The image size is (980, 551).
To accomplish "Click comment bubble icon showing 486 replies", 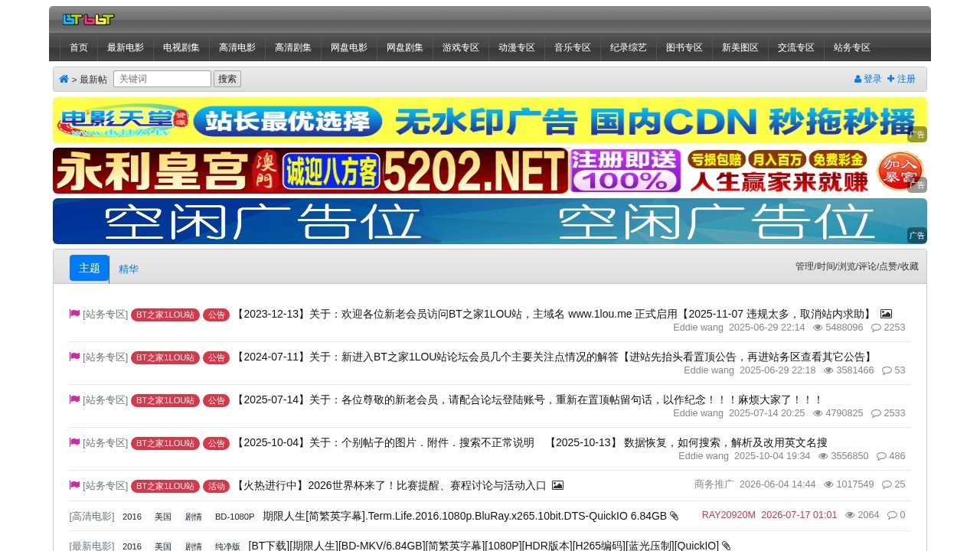I will pos(881,456).
